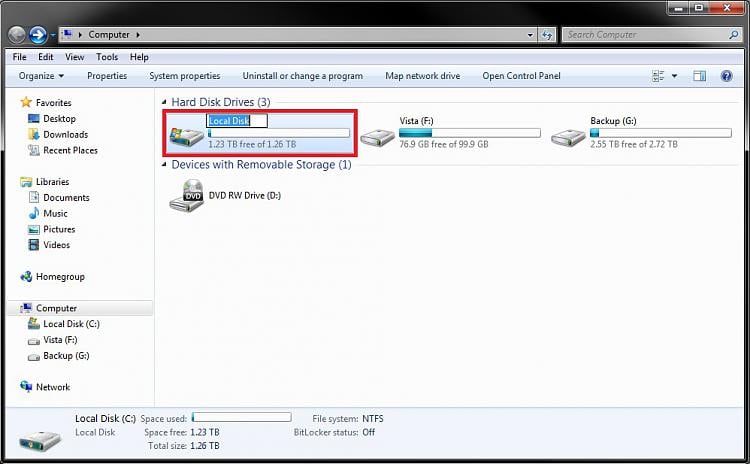The image size is (750, 464).
Task: Click Open Control Panel
Action: (x=521, y=76)
